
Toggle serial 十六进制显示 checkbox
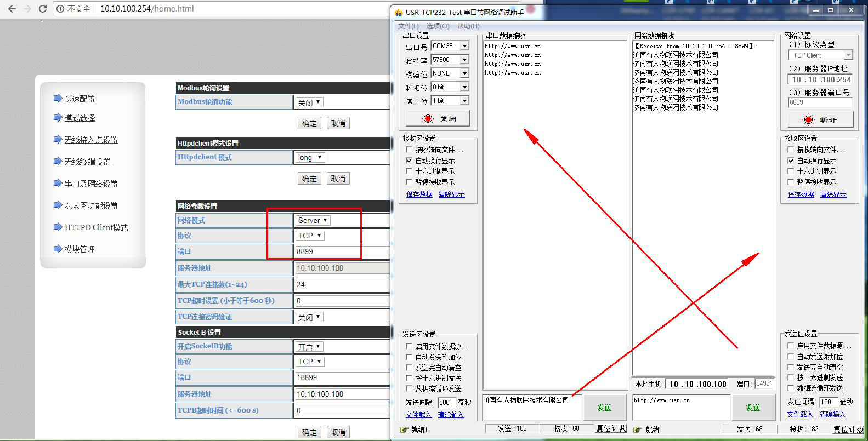[x=409, y=171]
